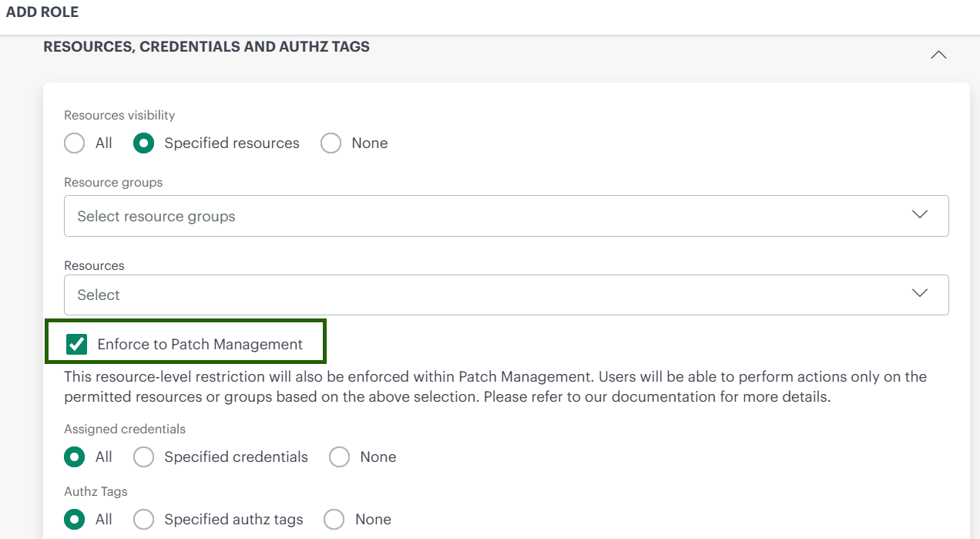The height and width of the screenshot is (539, 980).
Task: Click the Select resource groups input field
Action: tap(308, 216)
